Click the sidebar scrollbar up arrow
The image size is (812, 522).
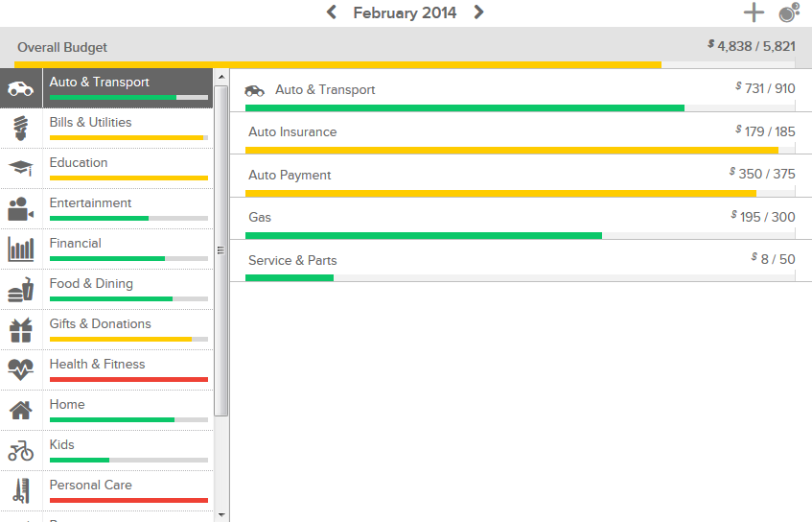pyautogui.click(x=221, y=77)
